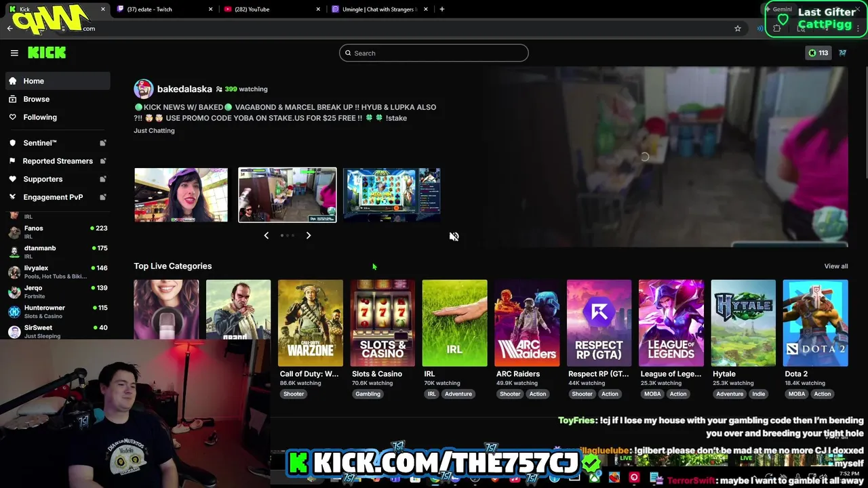Open a new browser tab
The width and height of the screenshot is (868, 488).
point(442,9)
